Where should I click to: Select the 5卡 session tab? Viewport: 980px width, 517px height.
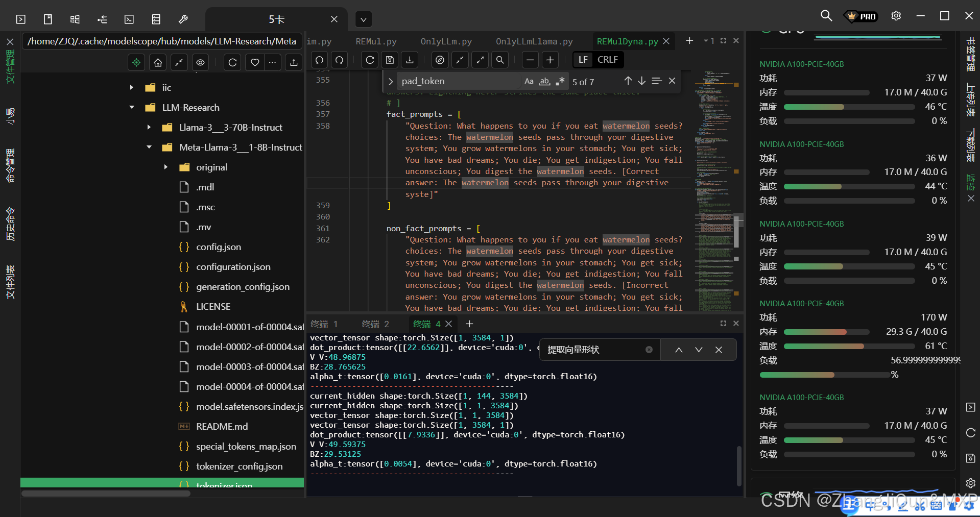276,19
